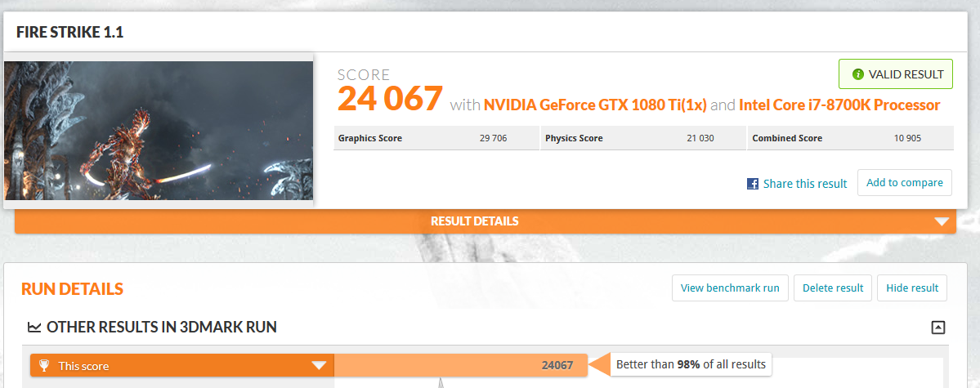Click the Fire Strike scene thumbnail
Image resolution: width=980 pixels, height=388 pixels.
(158, 130)
